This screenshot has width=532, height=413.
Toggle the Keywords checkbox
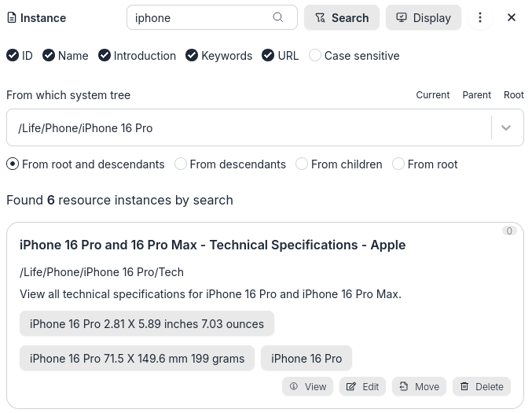point(192,55)
